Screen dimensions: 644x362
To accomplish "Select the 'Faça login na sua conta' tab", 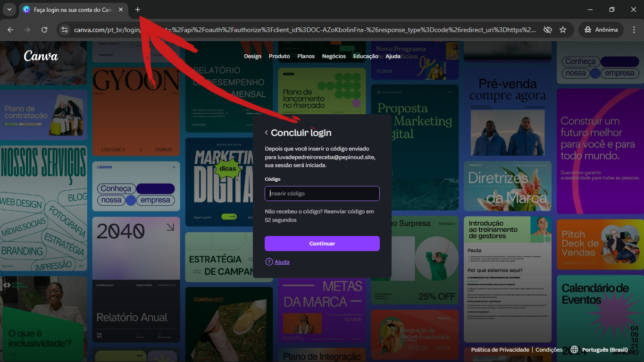I will pos(73,9).
